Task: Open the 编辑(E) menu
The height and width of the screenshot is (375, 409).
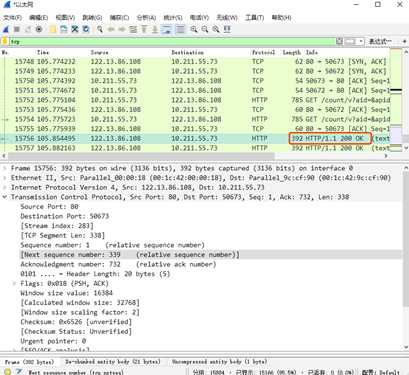Action: pyautogui.click(x=39, y=17)
